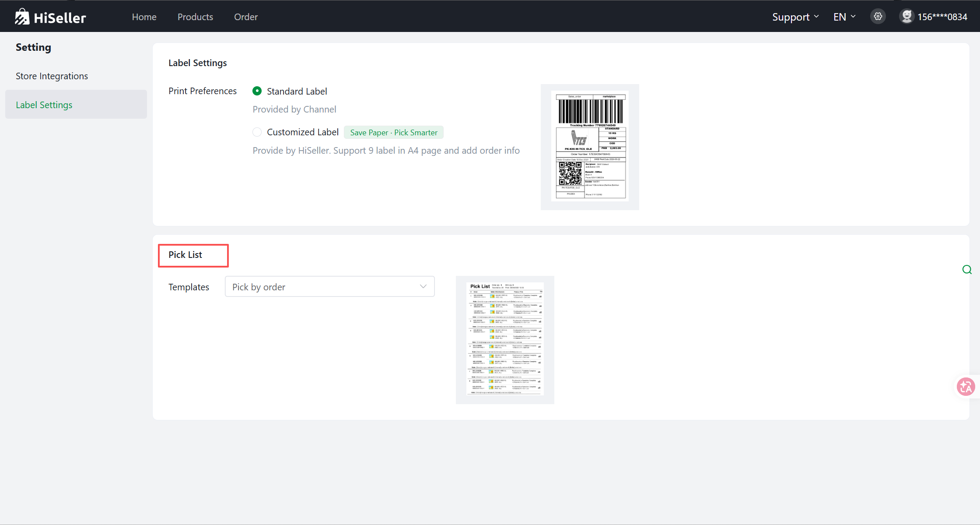
Task: Click the Save Paper · Pick Smarter badge
Action: (x=394, y=133)
